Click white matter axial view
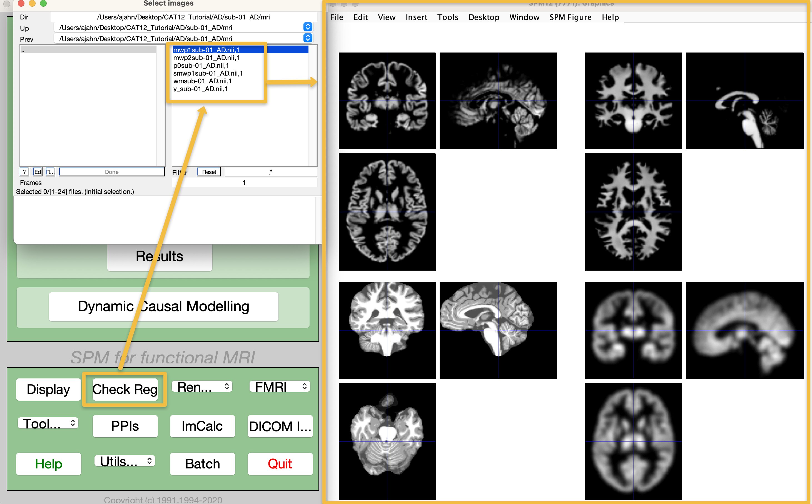Image resolution: width=812 pixels, height=504 pixels. coord(633,212)
